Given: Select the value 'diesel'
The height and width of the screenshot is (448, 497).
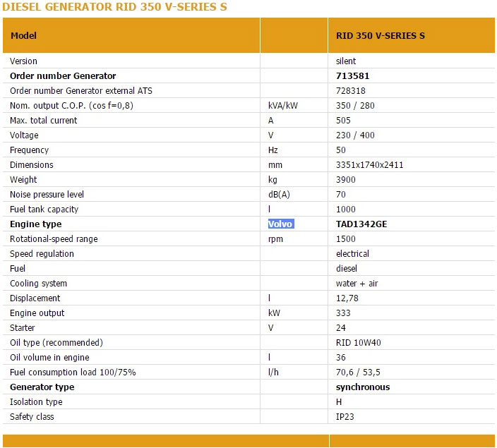Looking at the screenshot, I should (347, 269).
